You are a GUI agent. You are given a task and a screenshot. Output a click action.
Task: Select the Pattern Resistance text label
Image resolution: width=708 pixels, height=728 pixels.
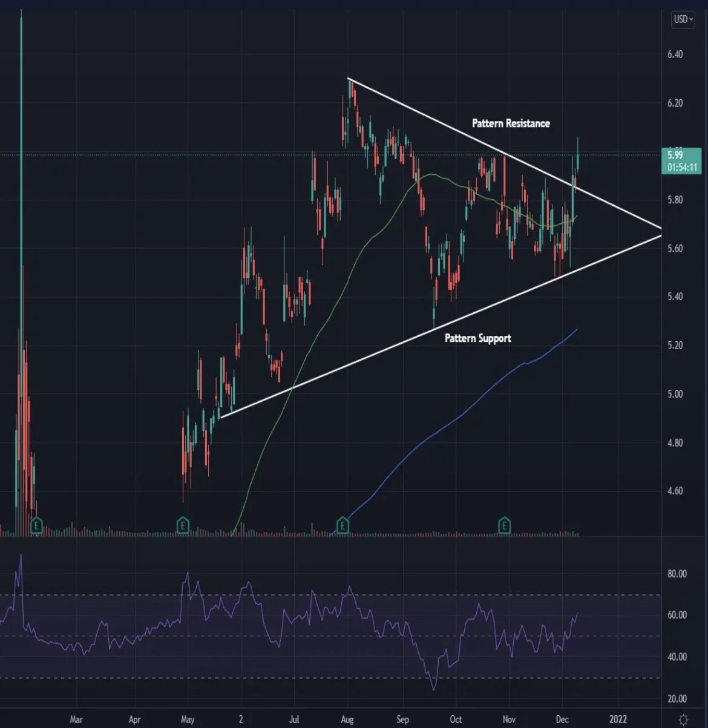511,123
